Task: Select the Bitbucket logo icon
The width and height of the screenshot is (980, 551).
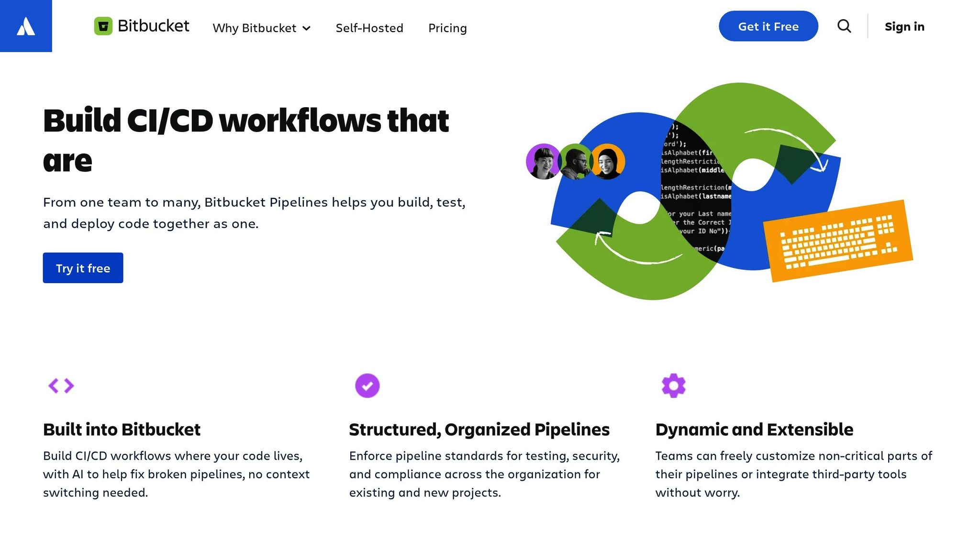Action: point(103,26)
